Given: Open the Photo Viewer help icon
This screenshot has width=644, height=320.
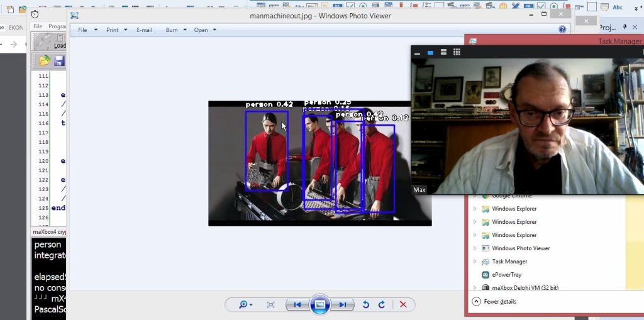Looking at the screenshot, I should tap(562, 30).
